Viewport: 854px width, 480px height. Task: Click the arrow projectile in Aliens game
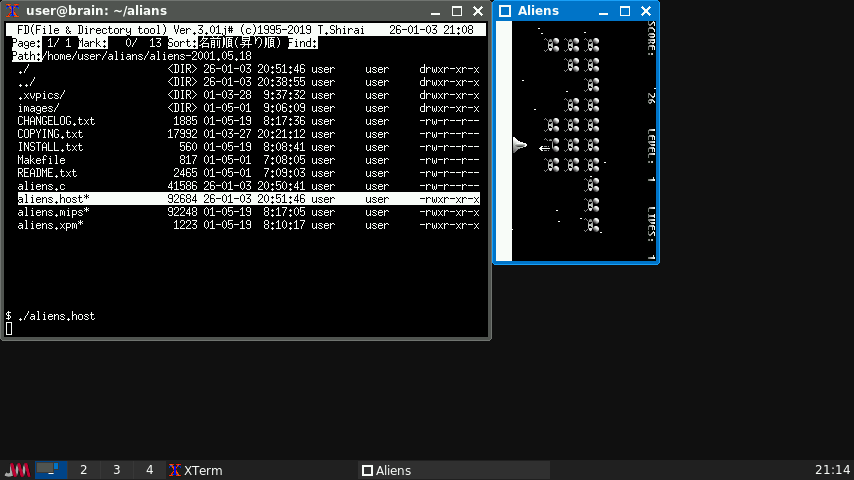click(x=544, y=148)
